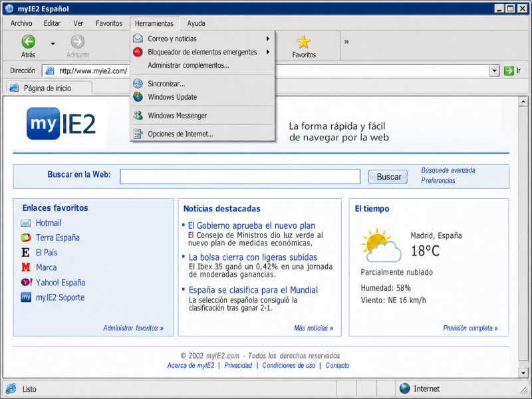Image resolution: width=532 pixels, height=399 pixels.
Task: Click the Correo y noticias envelope icon
Action: [x=138, y=39]
